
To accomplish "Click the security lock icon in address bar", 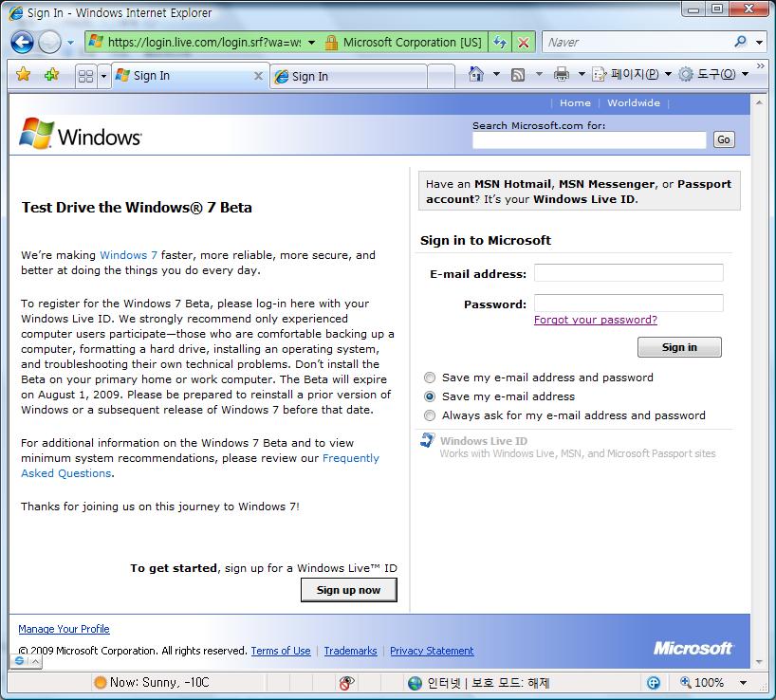I will 331,43.
